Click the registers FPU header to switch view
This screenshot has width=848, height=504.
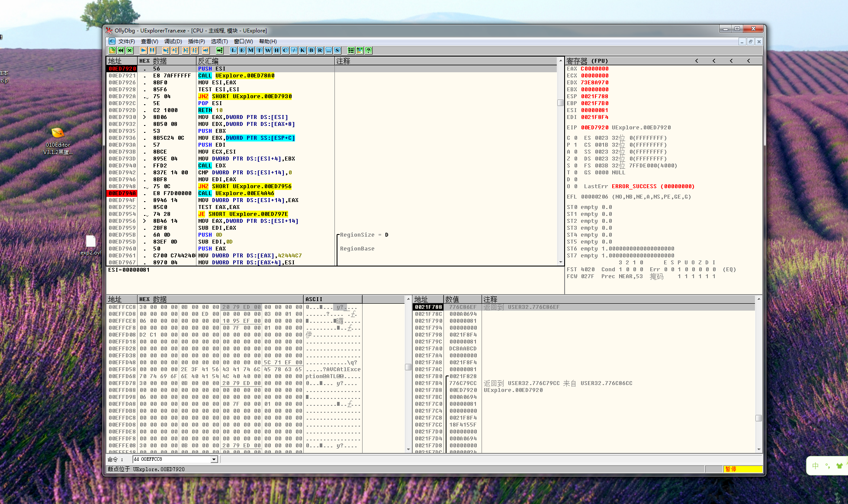pyautogui.click(x=587, y=61)
